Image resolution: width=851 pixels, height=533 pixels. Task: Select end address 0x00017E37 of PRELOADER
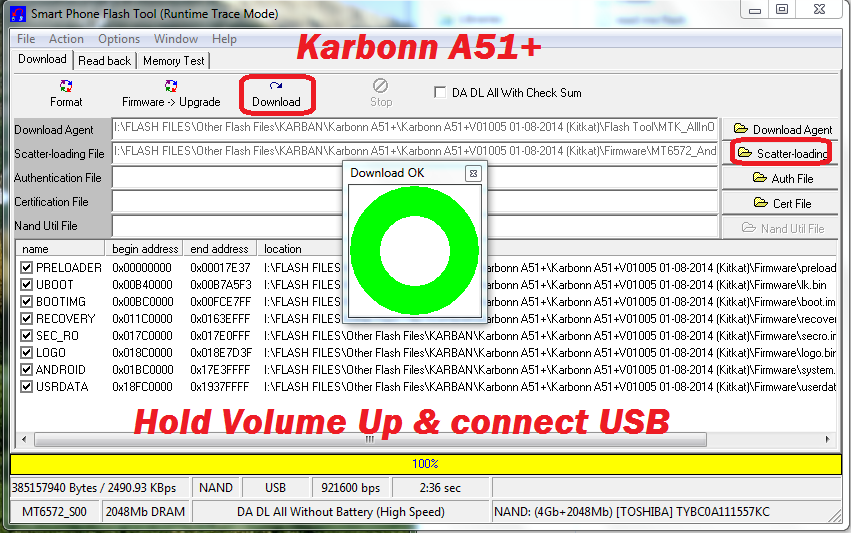click(x=220, y=268)
